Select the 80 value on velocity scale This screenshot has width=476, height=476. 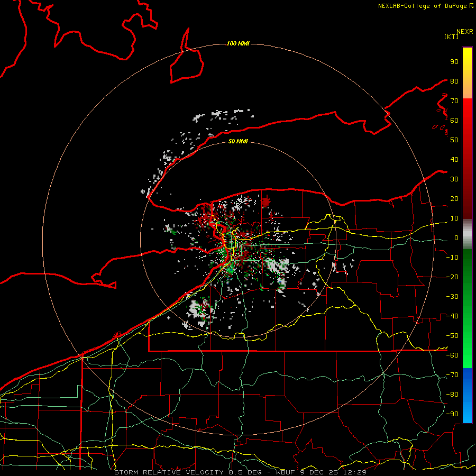pos(454,81)
